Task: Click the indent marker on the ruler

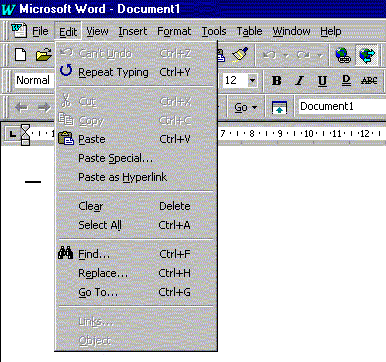Action: pyautogui.click(x=25, y=135)
